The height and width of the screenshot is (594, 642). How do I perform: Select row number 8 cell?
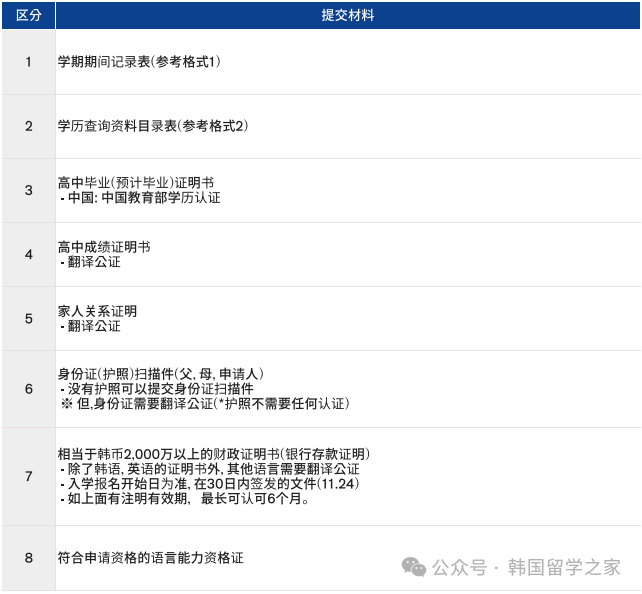tap(28, 558)
